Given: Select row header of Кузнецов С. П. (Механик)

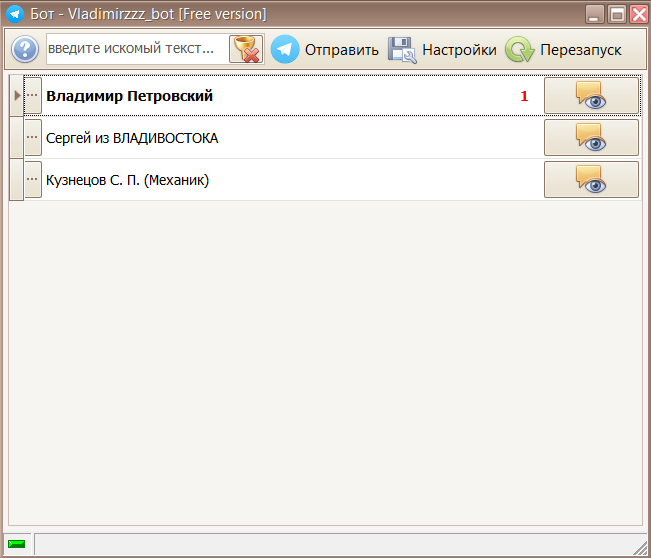Looking at the screenshot, I should (x=17, y=179).
